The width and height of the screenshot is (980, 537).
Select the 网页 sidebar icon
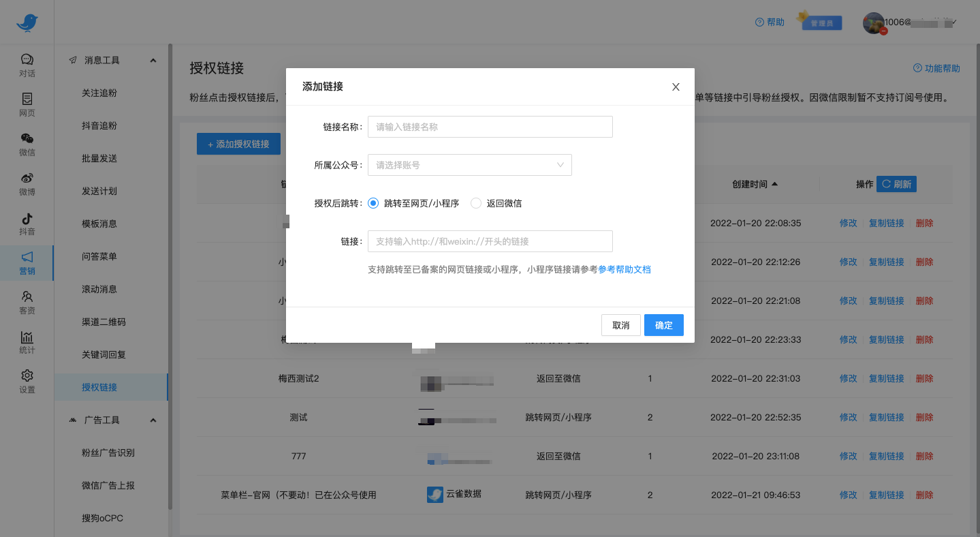pyautogui.click(x=27, y=106)
